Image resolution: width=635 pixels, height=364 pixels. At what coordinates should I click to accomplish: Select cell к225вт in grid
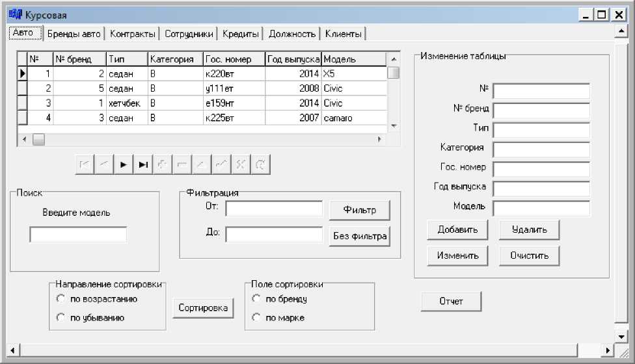click(x=234, y=118)
